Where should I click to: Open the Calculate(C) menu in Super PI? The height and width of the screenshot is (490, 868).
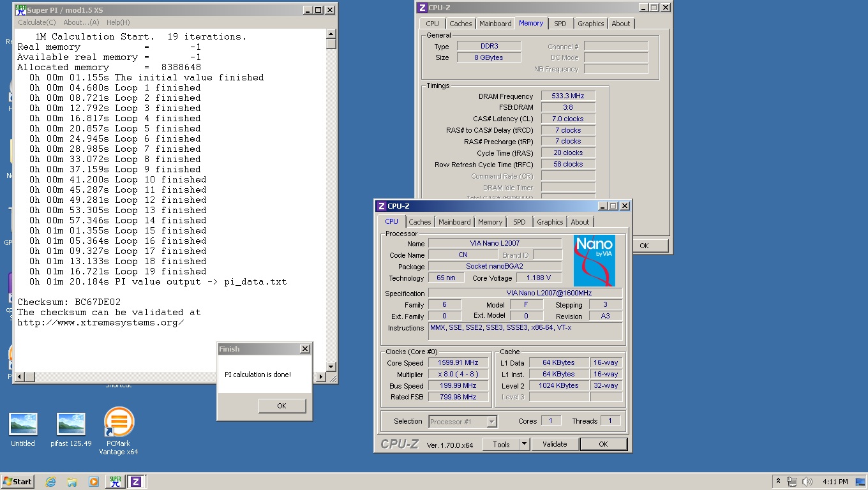37,22
